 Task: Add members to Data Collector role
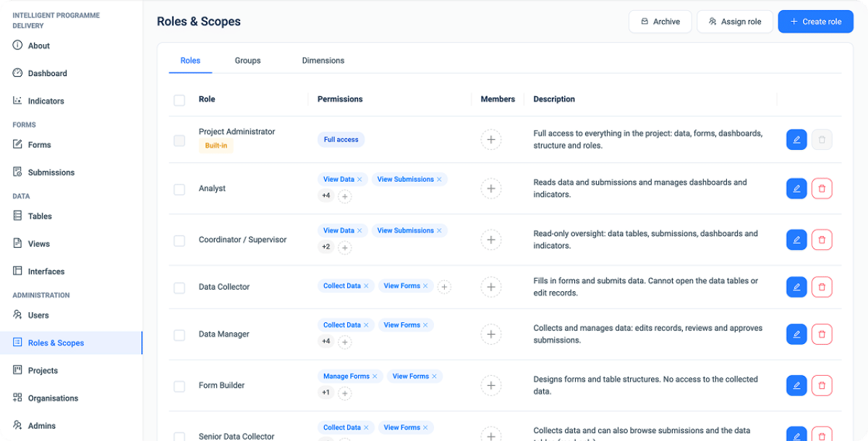(x=490, y=287)
